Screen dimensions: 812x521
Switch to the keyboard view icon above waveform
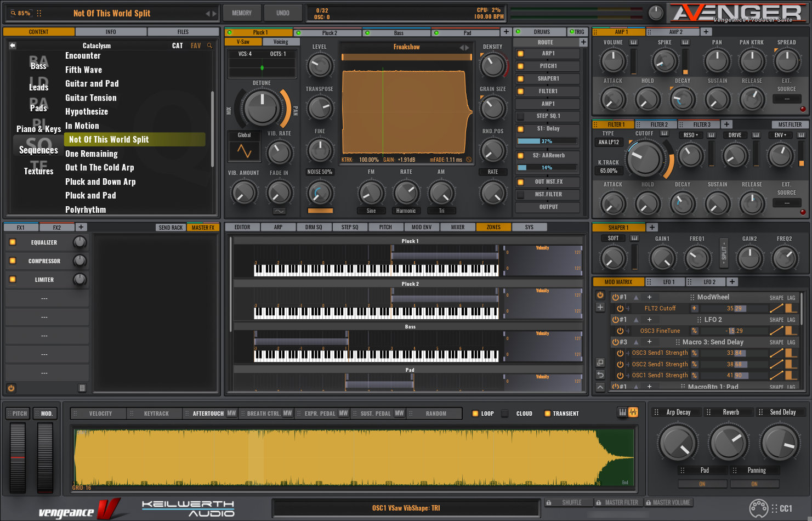[622, 412]
